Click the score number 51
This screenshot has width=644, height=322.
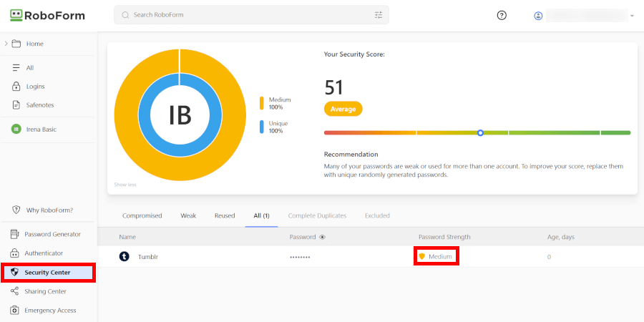click(333, 87)
